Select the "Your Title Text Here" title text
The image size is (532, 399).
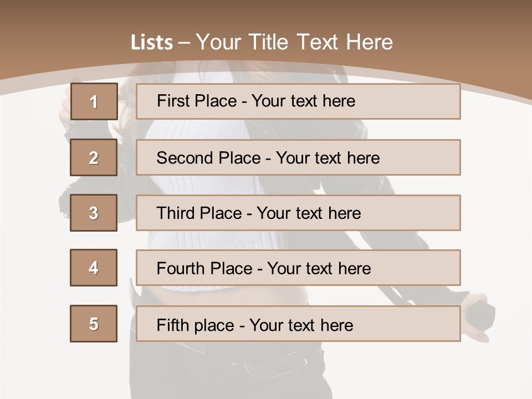point(294,42)
